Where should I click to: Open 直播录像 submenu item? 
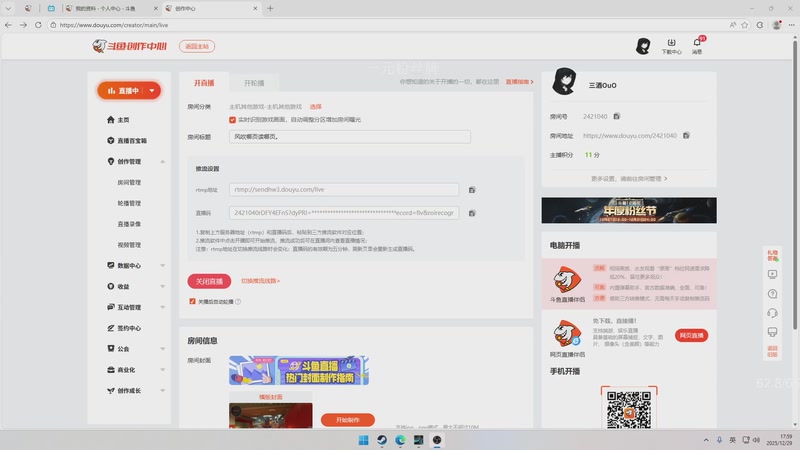129,224
